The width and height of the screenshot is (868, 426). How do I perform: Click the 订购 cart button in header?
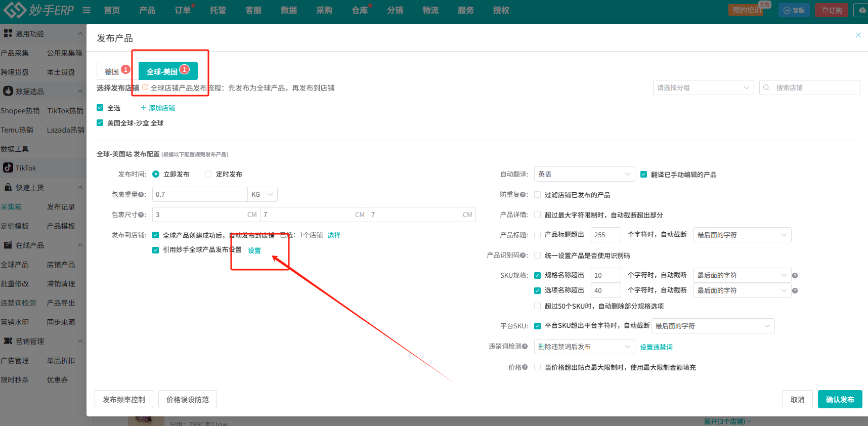(832, 10)
